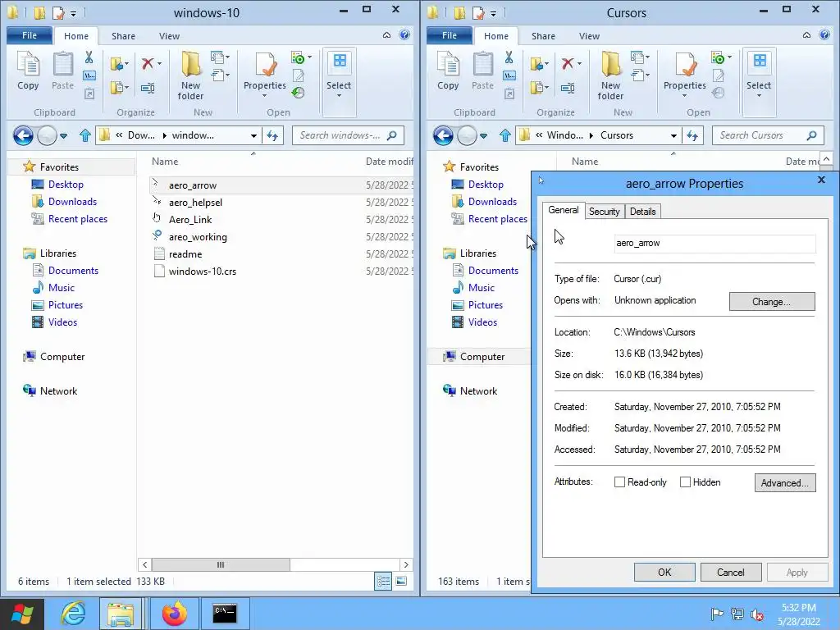This screenshot has width=840, height=630.
Task: Open Firefox from taskbar
Action: point(175,613)
